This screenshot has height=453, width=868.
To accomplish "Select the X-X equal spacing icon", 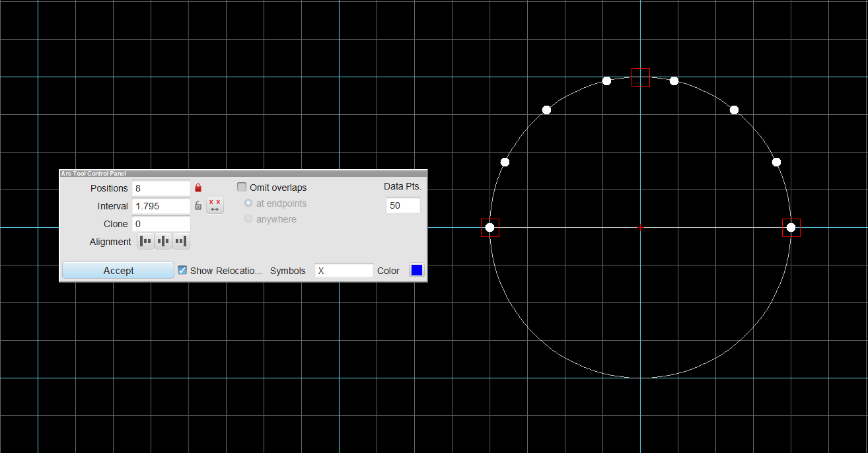I will click(x=214, y=205).
